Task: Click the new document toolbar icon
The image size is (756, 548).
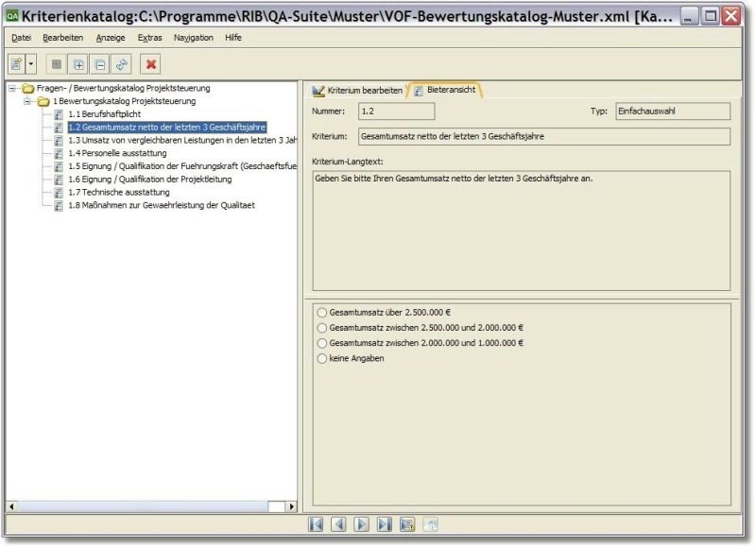Action: coord(17,64)
